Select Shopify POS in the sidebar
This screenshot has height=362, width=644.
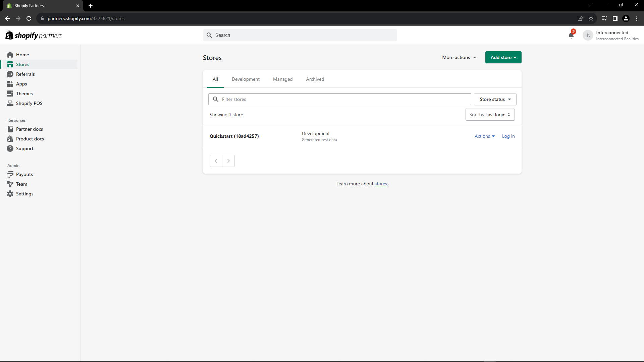pos(29,103)
